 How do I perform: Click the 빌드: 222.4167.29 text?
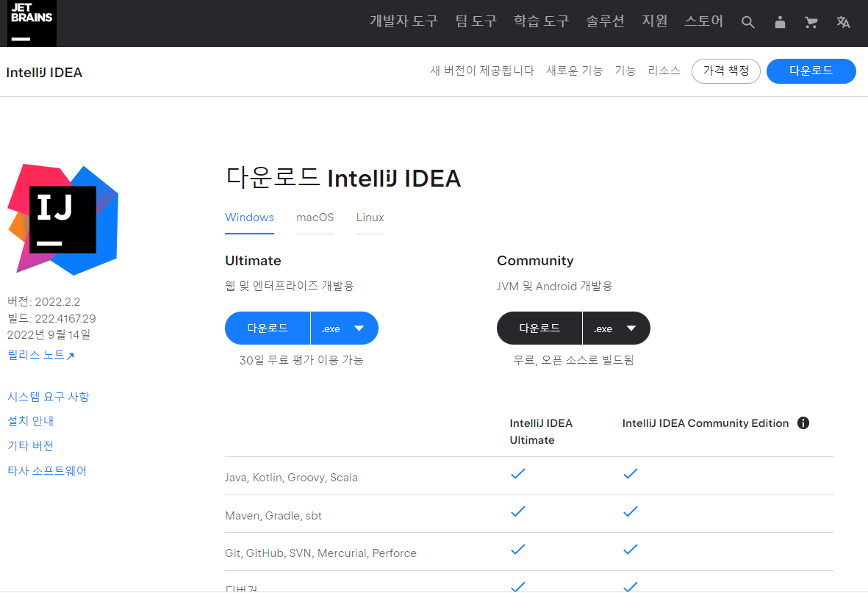click(51, 318)
